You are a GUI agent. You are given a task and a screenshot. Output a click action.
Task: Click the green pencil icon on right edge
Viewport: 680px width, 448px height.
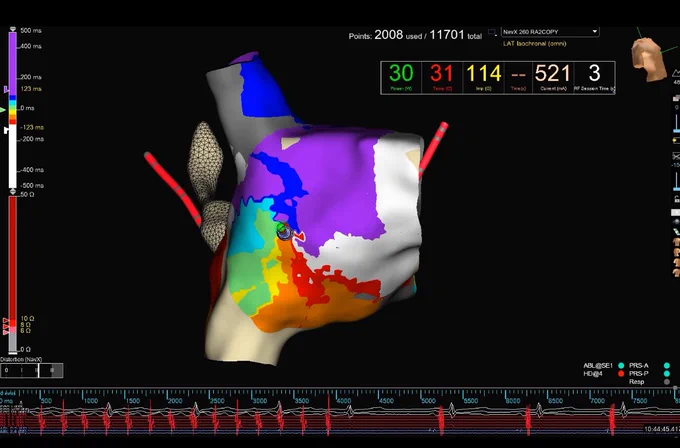tap(677, 231)
